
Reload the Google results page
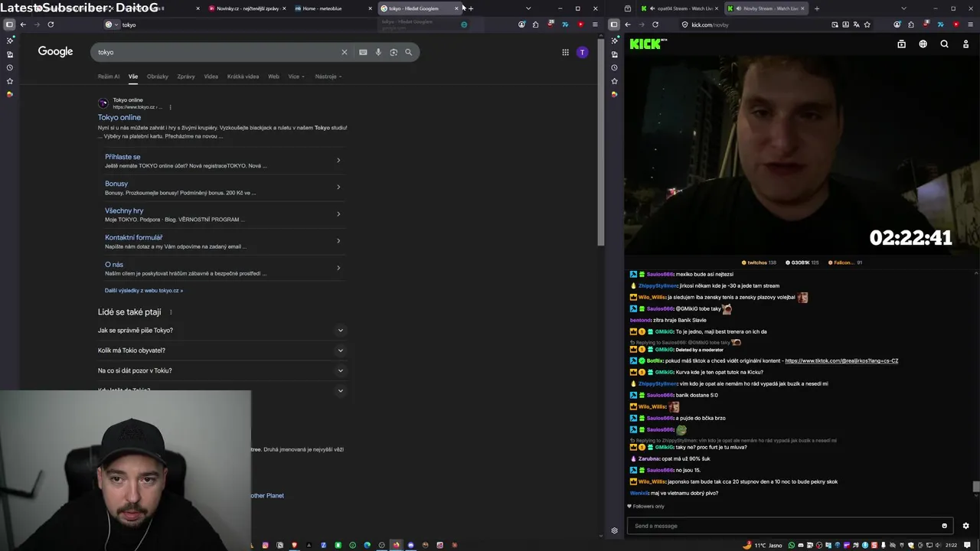click(x=51, y=24)
